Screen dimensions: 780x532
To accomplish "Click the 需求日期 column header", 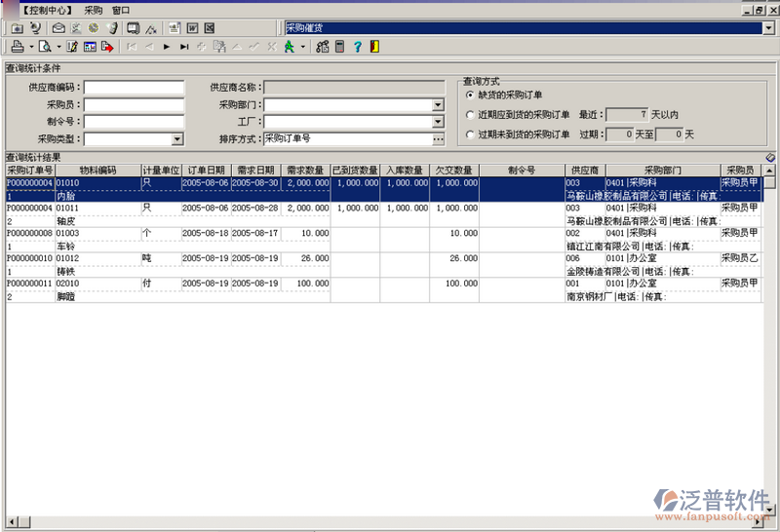I will (255, 171).
